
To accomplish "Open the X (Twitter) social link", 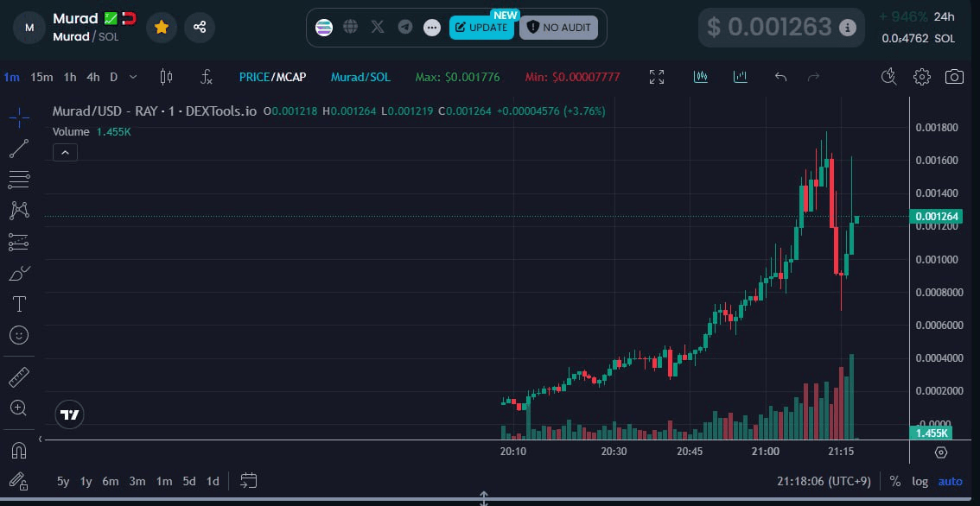I will click(x=378, y=27).
